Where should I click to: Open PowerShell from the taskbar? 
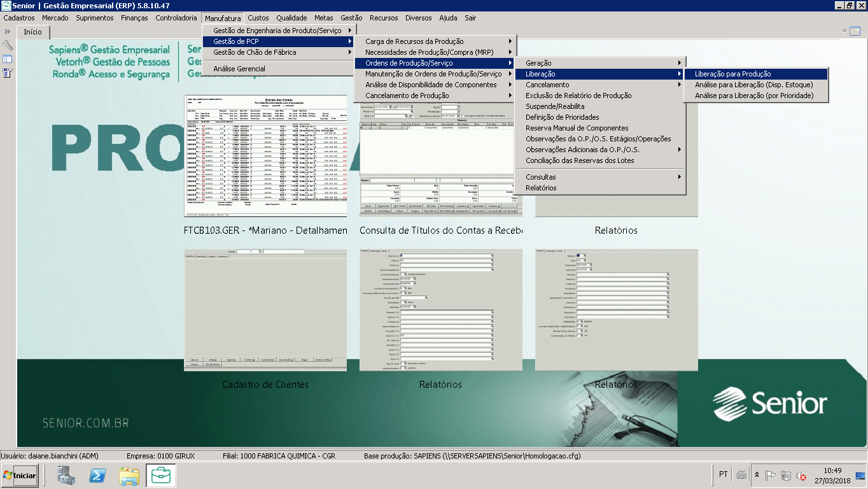point(97,476)
